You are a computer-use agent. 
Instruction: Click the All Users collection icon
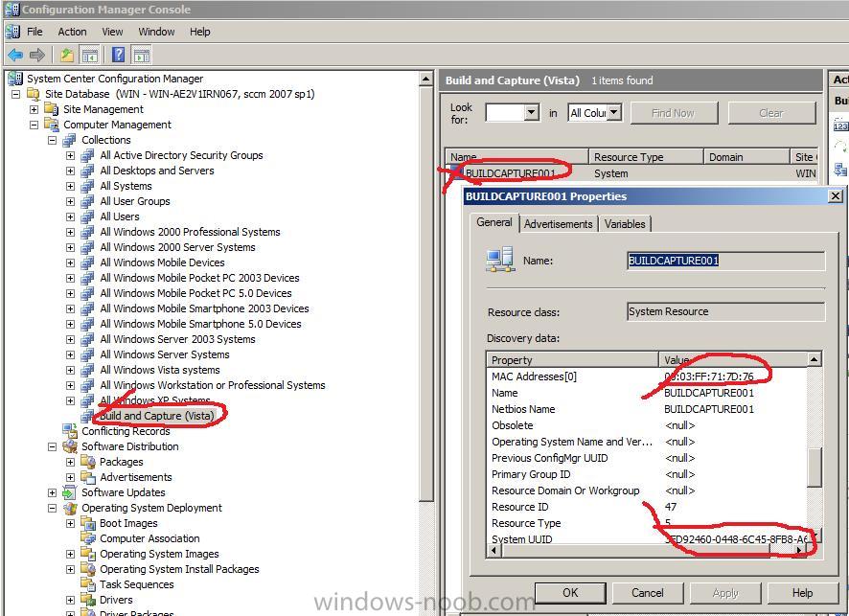point(88,217)
